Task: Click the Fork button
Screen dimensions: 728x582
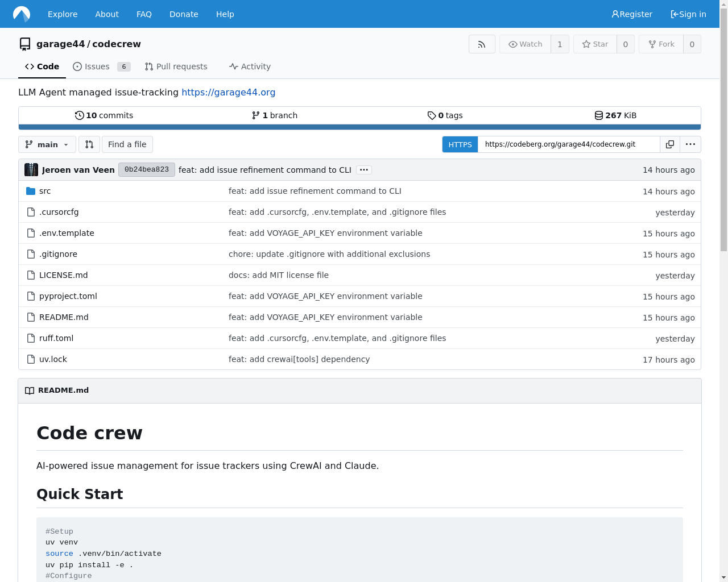Action: point(661,44)
